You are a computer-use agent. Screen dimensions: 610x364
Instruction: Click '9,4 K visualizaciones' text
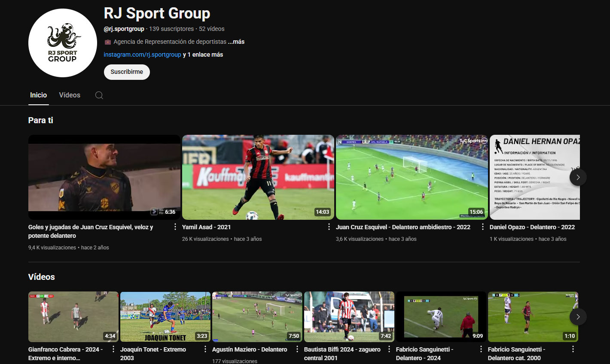coord(52,248)
